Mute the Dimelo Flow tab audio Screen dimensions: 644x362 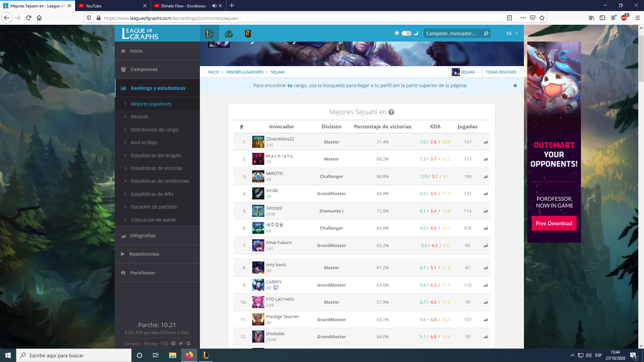tap(214, 6)
